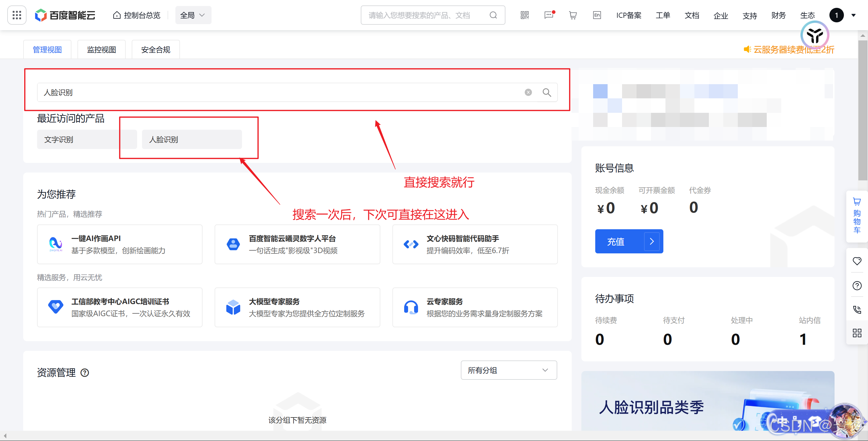Switch language with the En icon
The height and width of the screenshot is (441, 868).
pos(597,15)
